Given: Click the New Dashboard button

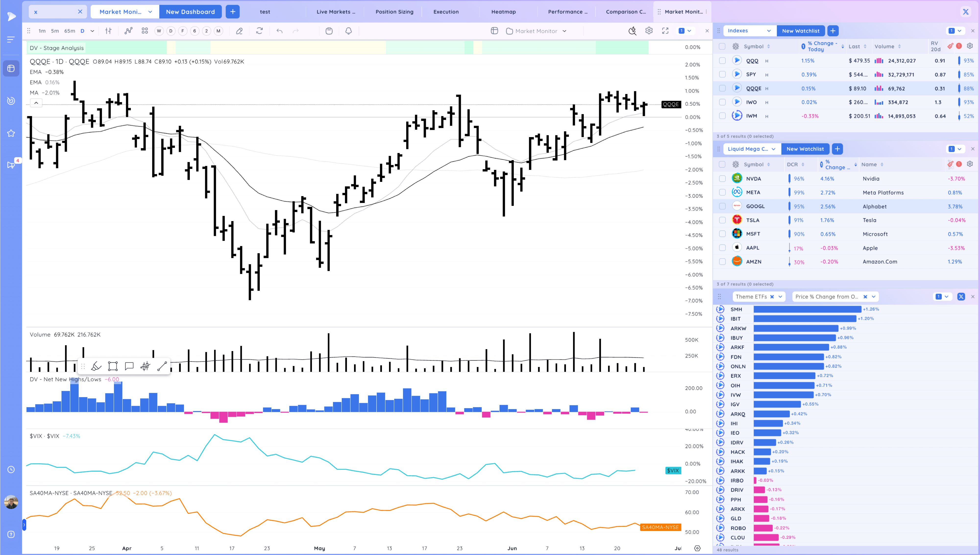Looking at the screenshot, I should (190, 12).
